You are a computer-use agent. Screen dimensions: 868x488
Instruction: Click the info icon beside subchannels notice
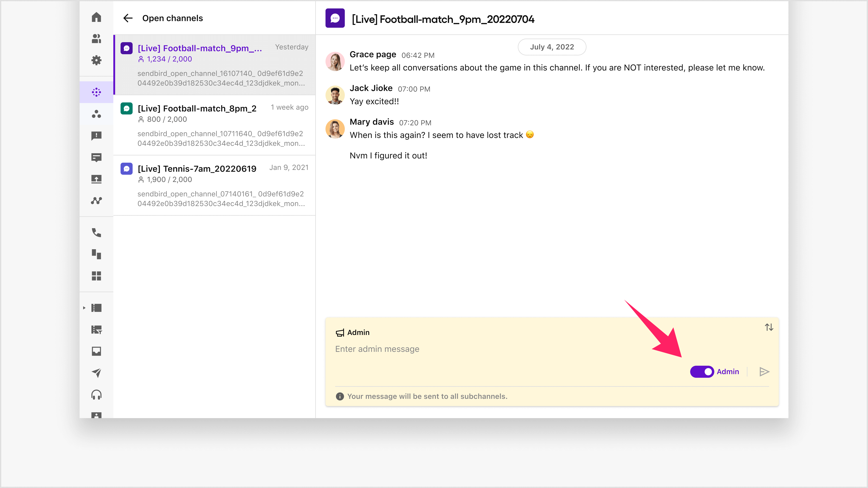340,397
